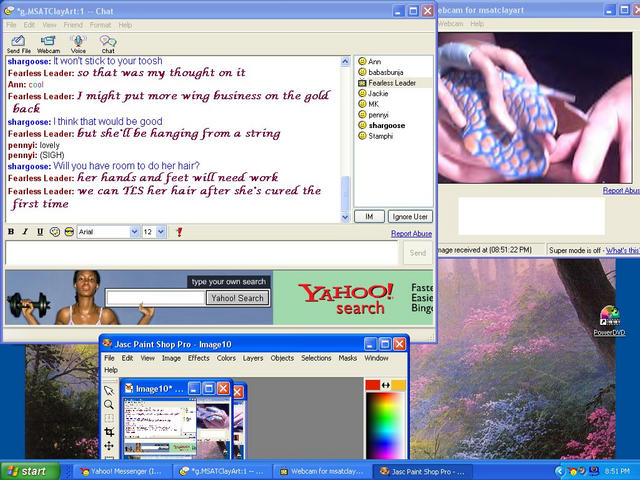This screenshot has height=480, width=640.
Task: Click the Windows start button
Action: pyautogui.click(x=28, y=471)
